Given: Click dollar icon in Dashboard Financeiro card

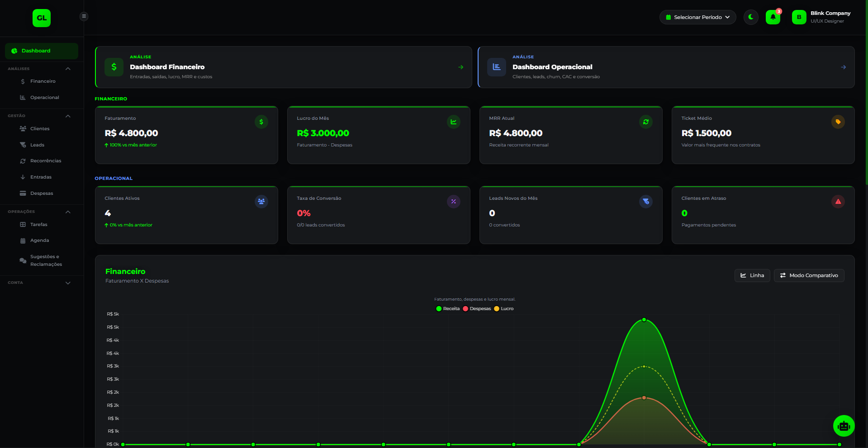Looking at the screenshot, I should (114, 67).
